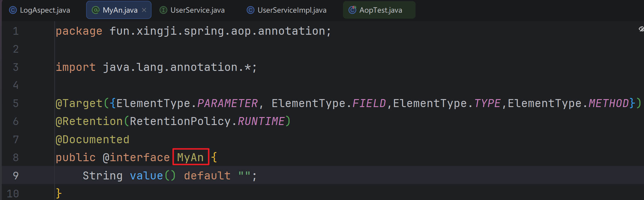Click the value method name on line 9

(x=146, y=176)
